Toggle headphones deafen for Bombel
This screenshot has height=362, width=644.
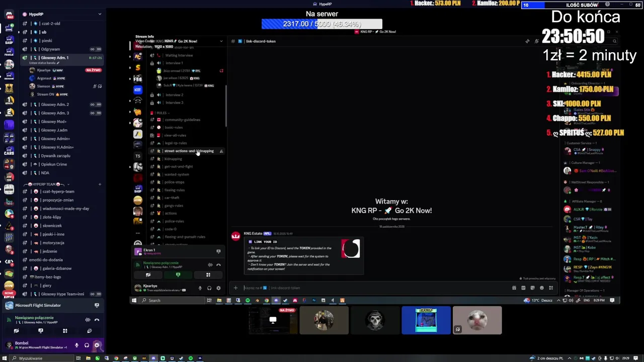tap(87, 345)
